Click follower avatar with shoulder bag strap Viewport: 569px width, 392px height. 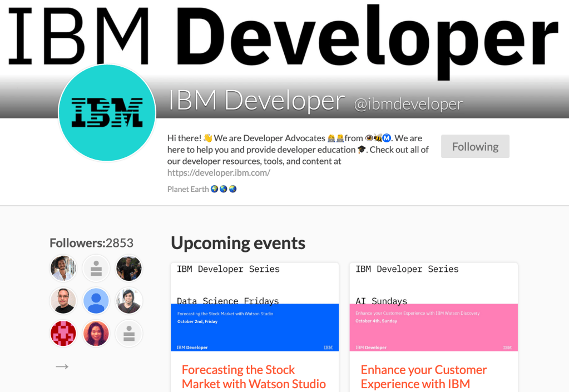129,301
